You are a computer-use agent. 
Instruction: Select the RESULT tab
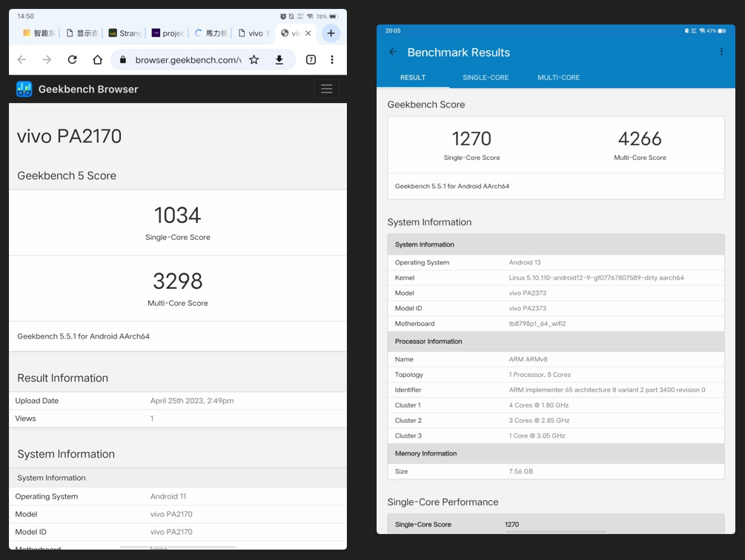[413, 77]
